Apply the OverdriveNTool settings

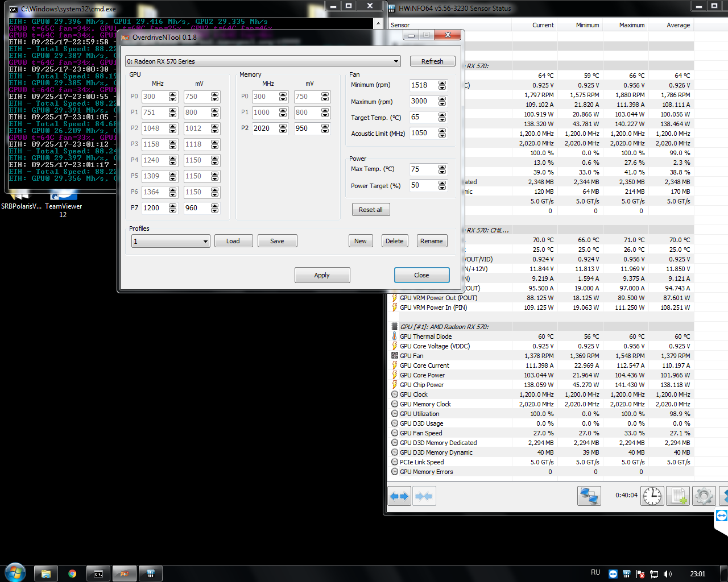coord(322,275)
